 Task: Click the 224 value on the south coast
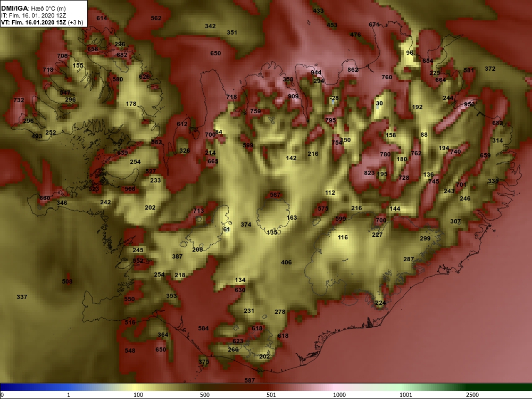click(x=381, y=303)
